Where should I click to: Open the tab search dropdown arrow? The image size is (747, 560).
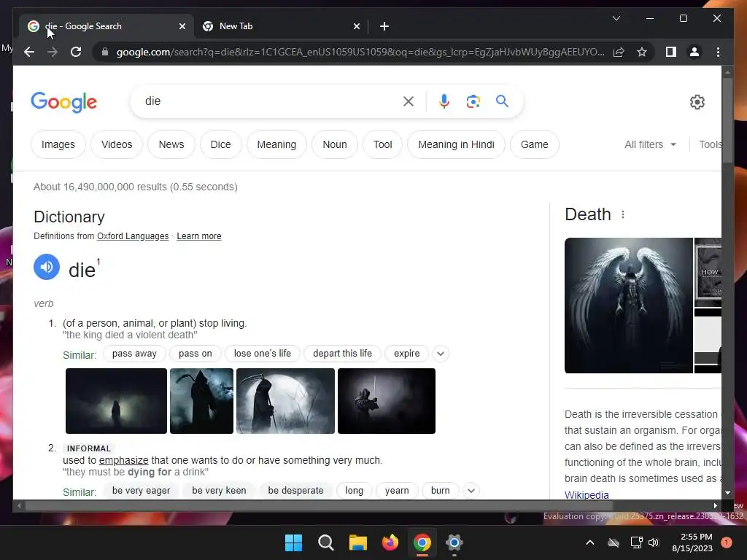coord(616,18)
